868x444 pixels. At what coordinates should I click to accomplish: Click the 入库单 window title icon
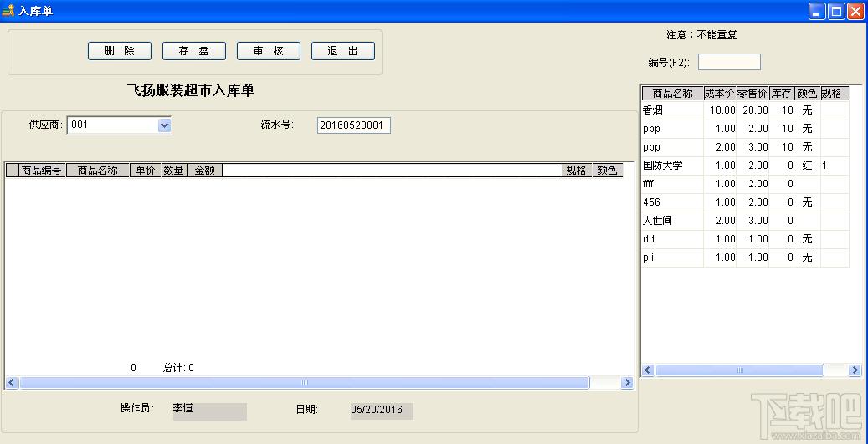pyautogui.click(x=8, y=11)
